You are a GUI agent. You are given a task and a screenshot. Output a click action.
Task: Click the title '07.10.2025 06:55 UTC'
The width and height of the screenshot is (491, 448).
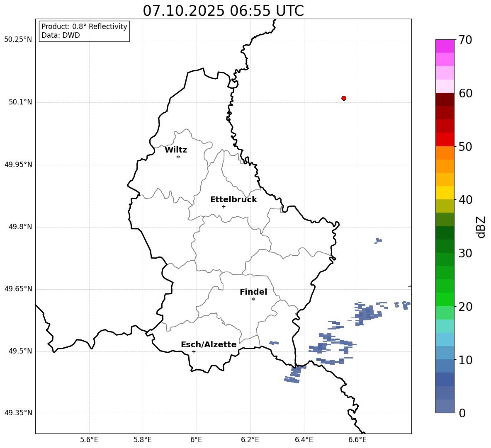[x=223, y=11]
